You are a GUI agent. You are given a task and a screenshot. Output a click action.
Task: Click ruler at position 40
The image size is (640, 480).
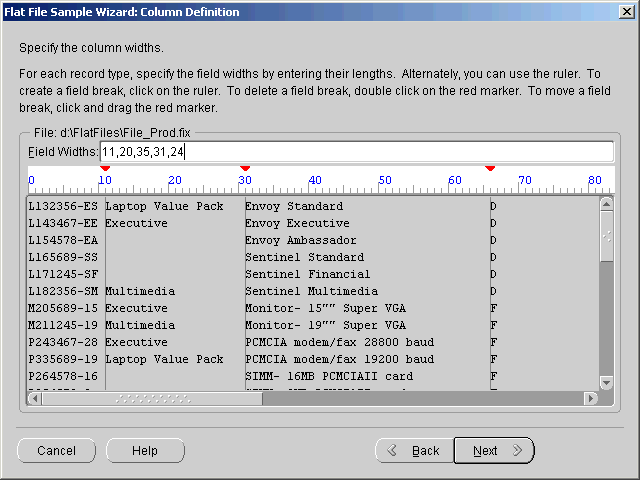click(x=315, y=180)
